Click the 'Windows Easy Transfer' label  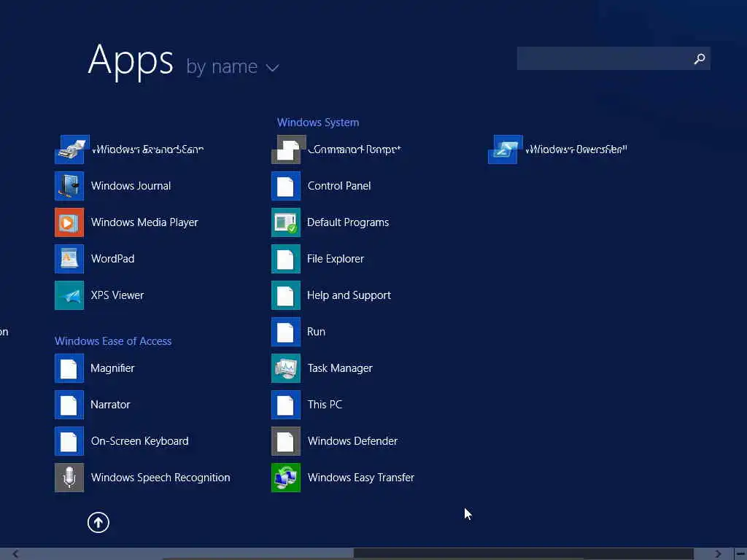[361, 478]
